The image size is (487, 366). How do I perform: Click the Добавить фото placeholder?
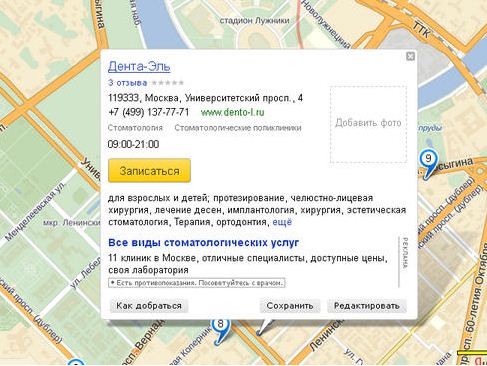(368, 124)
